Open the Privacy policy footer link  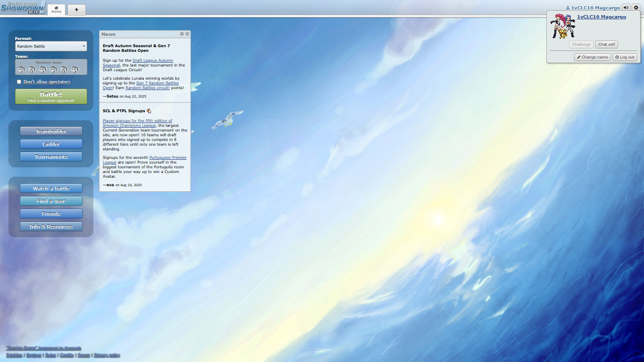click(107, 355)
